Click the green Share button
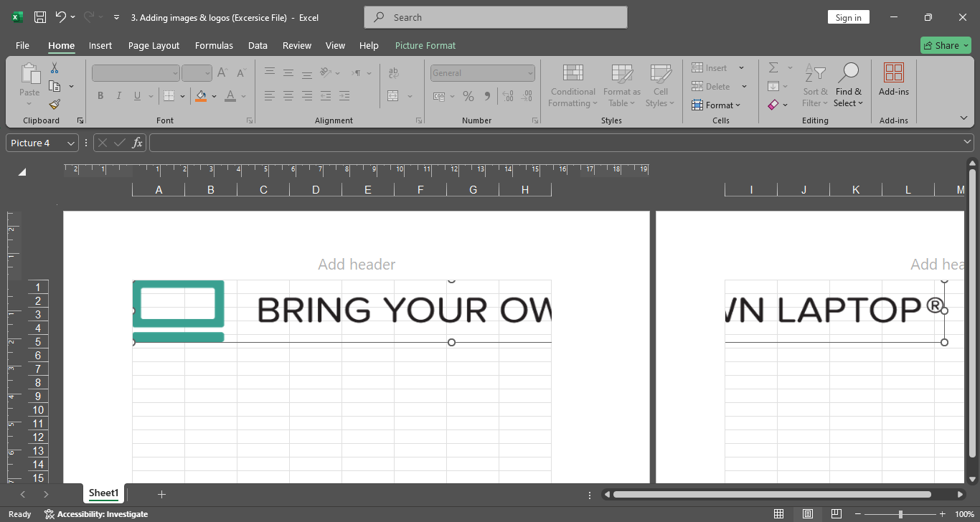The width and height of the screenshot is (980, 522). (x=946, y=45)
